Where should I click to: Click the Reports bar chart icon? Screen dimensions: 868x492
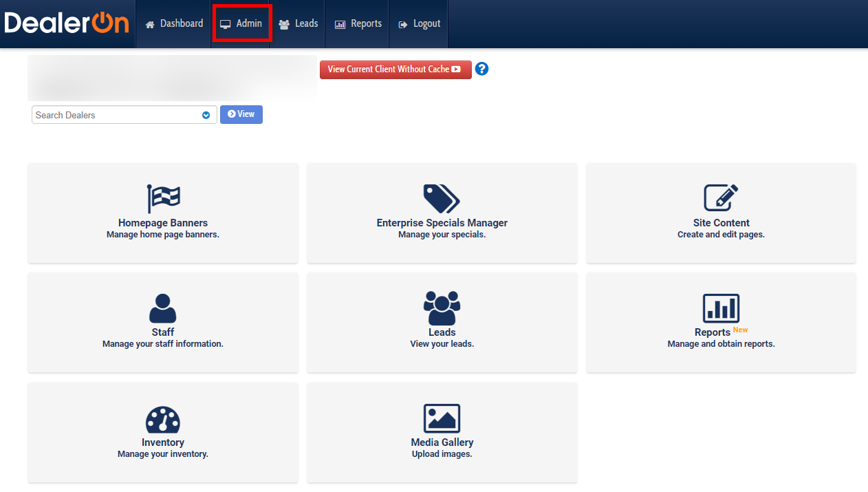[720, 308]
